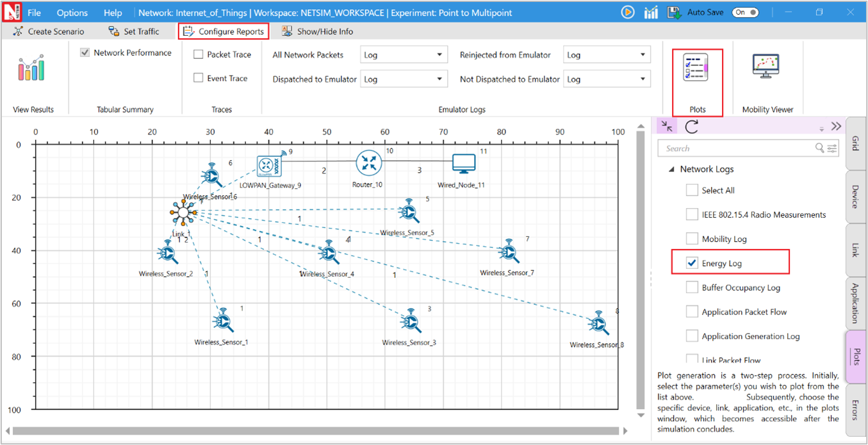The width and height of the screenshot is (868, 445).
Task: Select the LOWPAN_Gateway_9 device icon
Action: (x=270, y=166)
